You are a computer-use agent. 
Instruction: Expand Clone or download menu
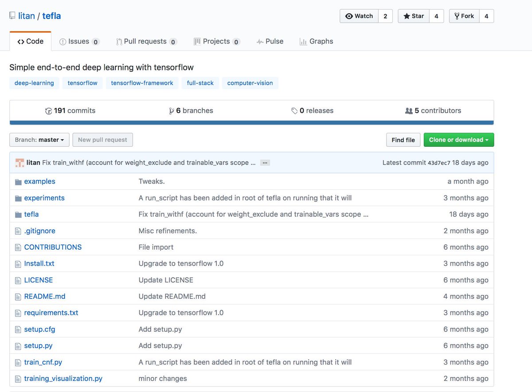click(x=459, y=140)
